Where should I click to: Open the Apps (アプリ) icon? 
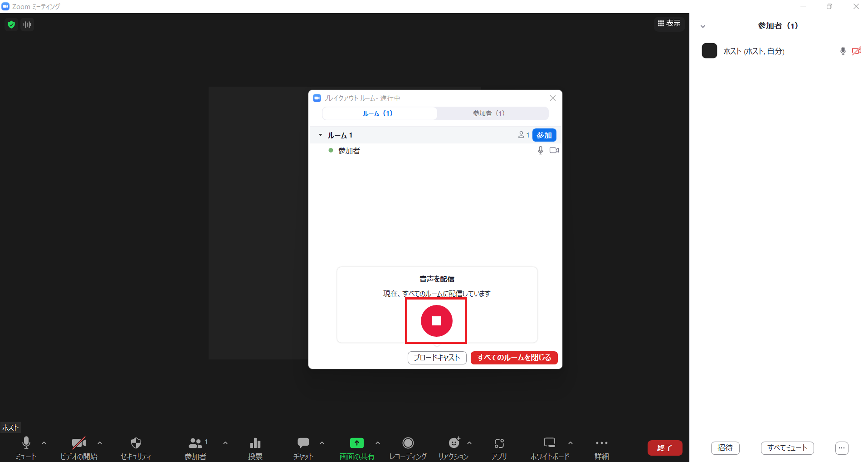point(499,443)
